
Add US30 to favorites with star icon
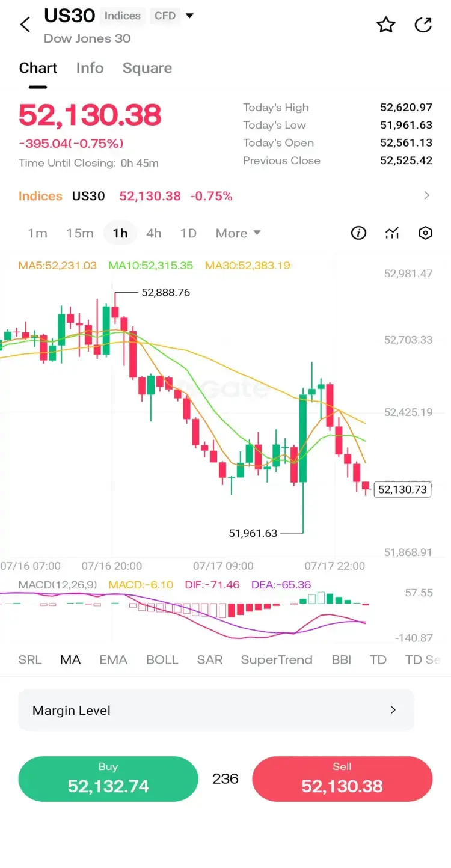tap(385, 25)
